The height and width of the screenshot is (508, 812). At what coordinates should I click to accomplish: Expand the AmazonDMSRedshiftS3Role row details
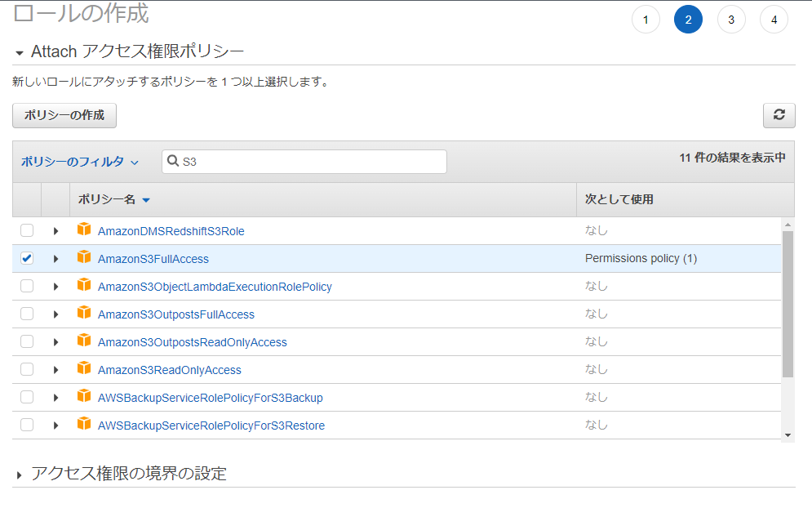(55, 231)
